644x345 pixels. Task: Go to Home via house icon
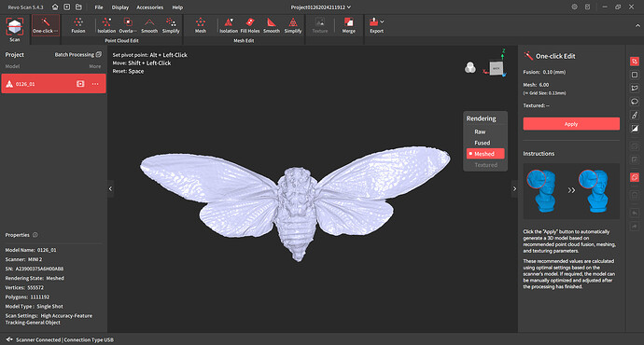point(55,7)
